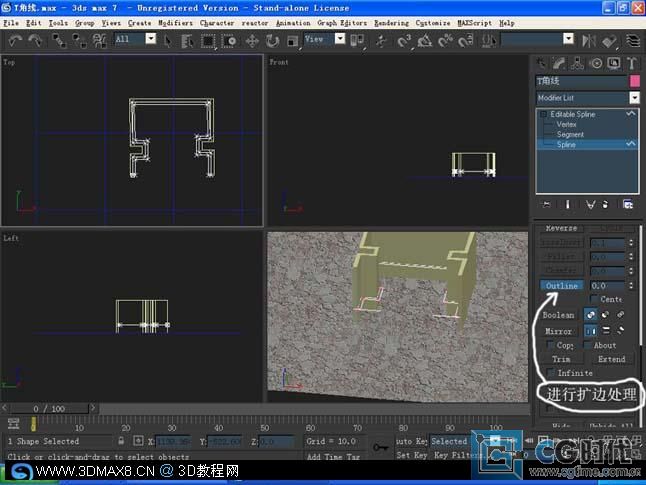Toggle the Infinite checkbox
This screenshot has width=646, height=485.
(x=549, y=373)
